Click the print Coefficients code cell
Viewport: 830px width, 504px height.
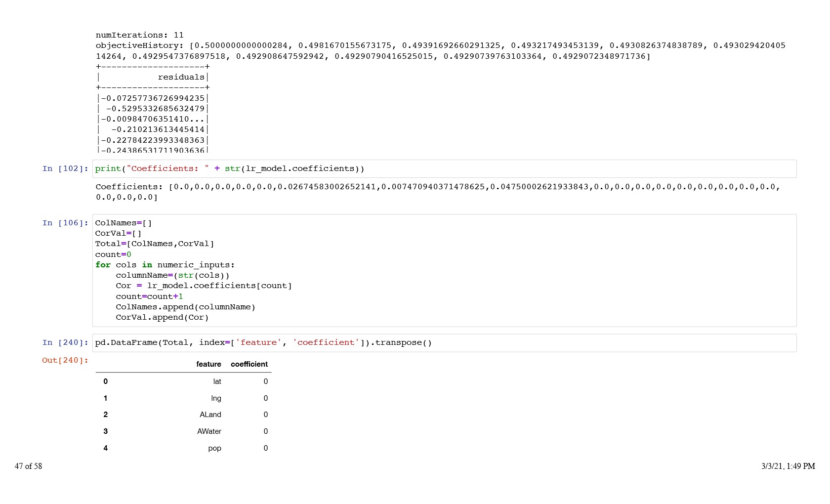444,168
